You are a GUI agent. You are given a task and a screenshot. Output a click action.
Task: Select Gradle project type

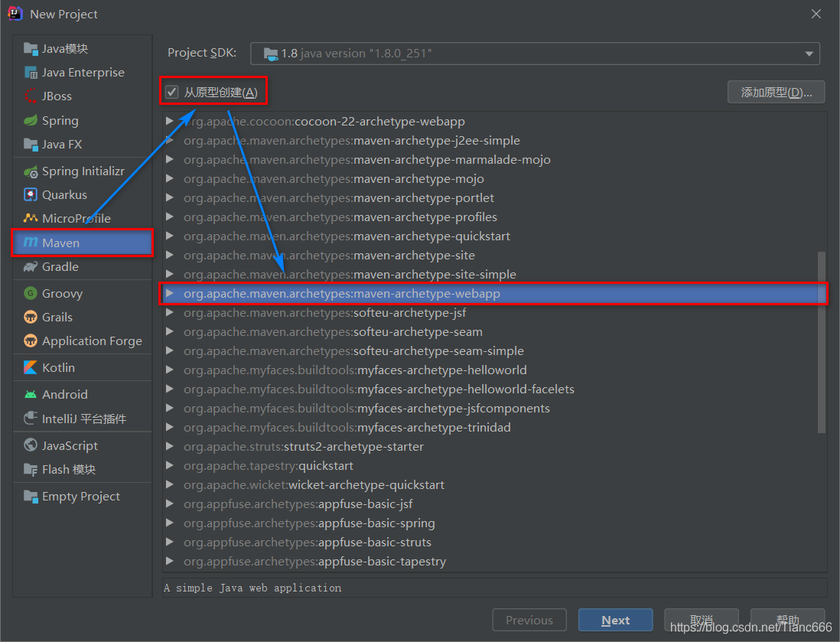pyautogui.click(x=83, y=266)
